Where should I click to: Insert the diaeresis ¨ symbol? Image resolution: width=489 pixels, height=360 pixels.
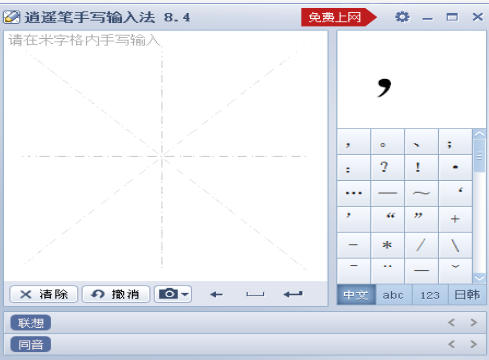click(388, 271)
